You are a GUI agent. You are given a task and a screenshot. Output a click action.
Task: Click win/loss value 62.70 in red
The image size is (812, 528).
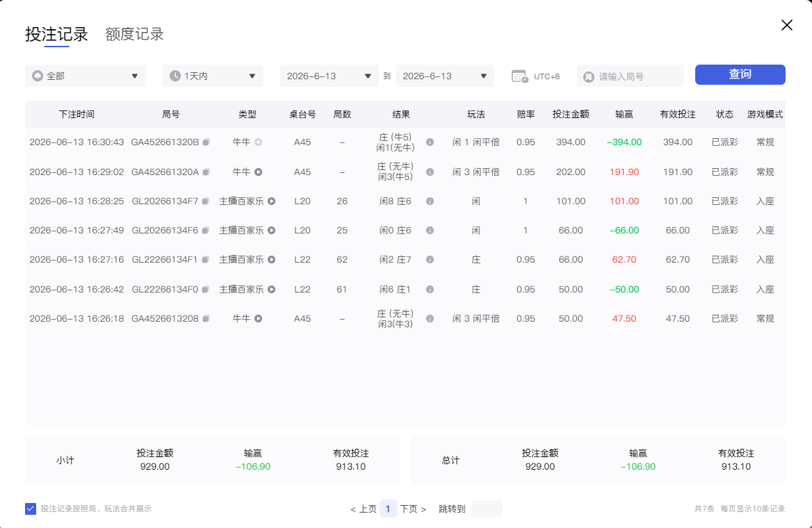(x=624, y=259)
